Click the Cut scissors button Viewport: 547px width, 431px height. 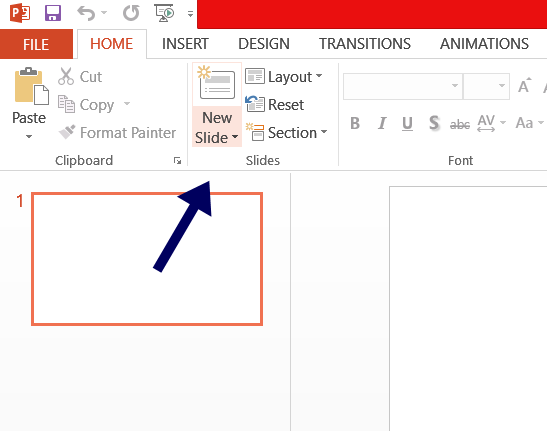(80, 76)
